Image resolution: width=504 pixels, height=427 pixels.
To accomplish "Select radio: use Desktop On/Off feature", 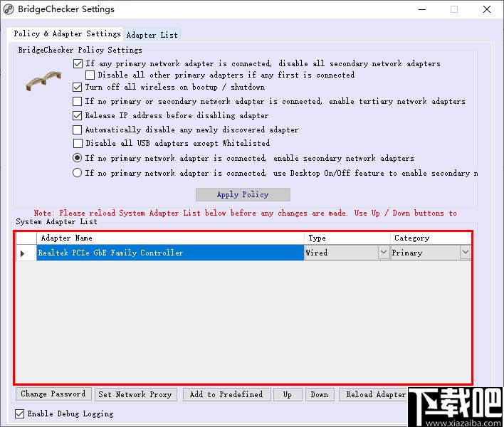I will [x=77, y=173].
